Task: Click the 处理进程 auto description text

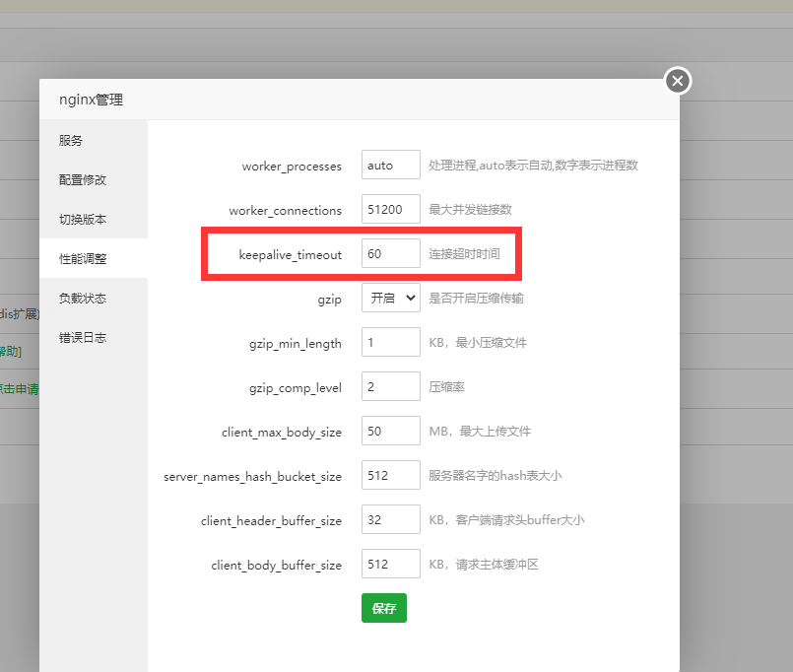Action: click(533, 165)
